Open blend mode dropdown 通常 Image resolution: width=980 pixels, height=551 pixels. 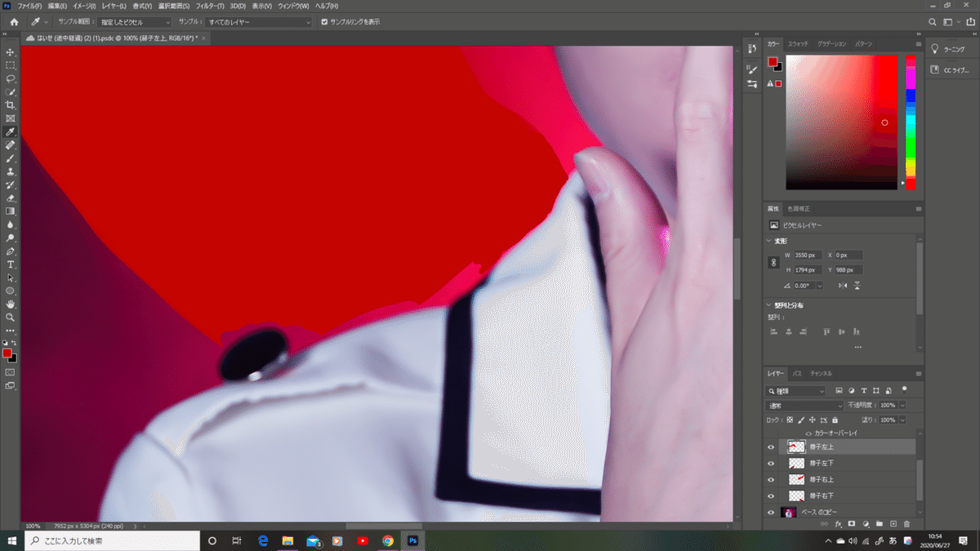[x=805, y=405]
